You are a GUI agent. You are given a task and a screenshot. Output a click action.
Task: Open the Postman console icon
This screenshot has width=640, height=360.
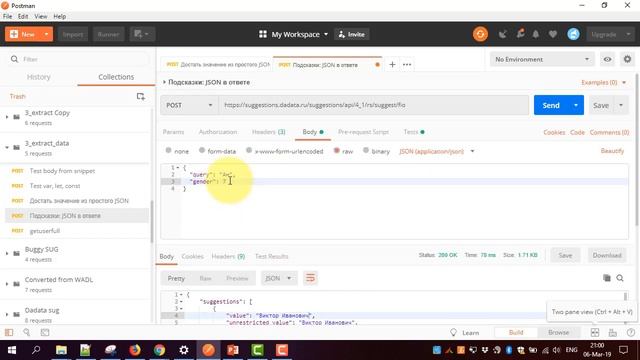pyautogui.click(x=45, y=333)
